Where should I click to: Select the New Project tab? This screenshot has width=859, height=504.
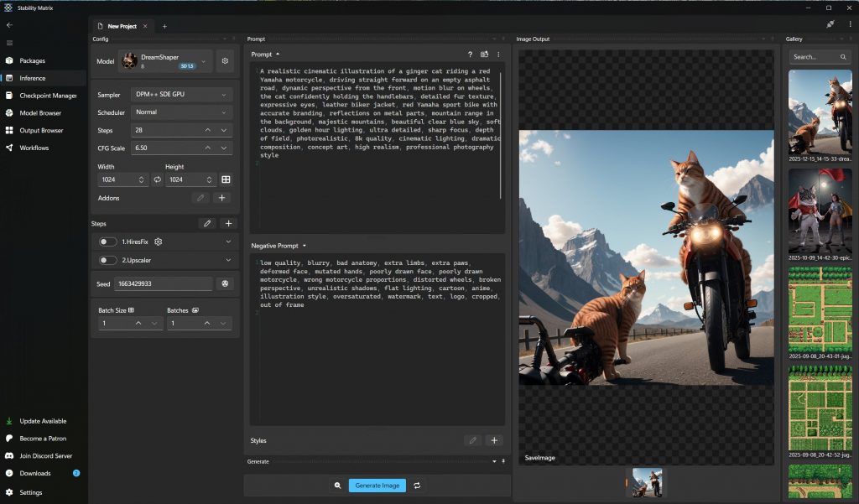coord(122,26)
